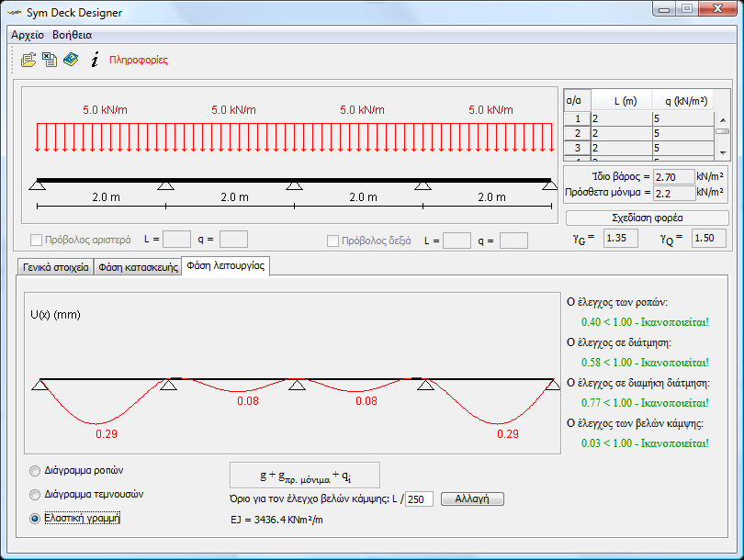Click the 0.03 < 1.00 deflection check result

click(x=645, y=442)
